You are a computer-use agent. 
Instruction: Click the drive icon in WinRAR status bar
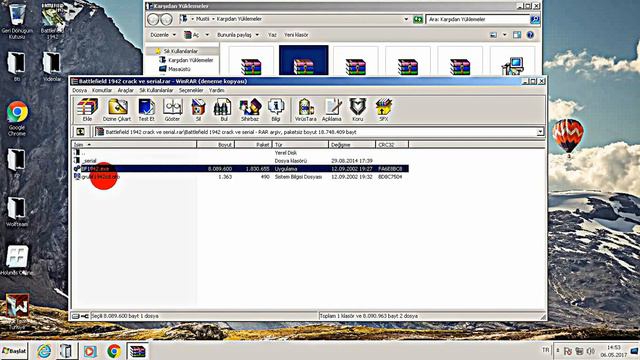click(x=76, y=316)
